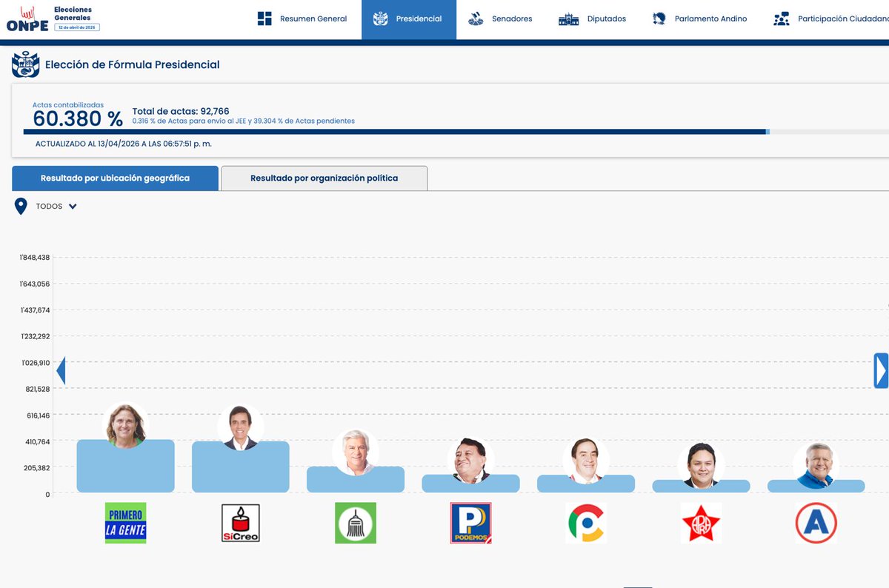
Task: Click the right carousel arrow on chart
Action: click(x=881, y=370)
